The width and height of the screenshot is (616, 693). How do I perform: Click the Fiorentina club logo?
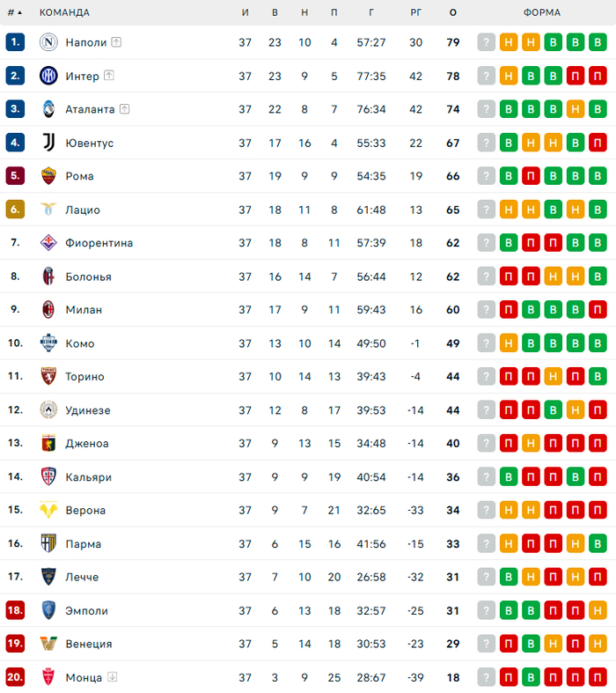pos(48,243)
